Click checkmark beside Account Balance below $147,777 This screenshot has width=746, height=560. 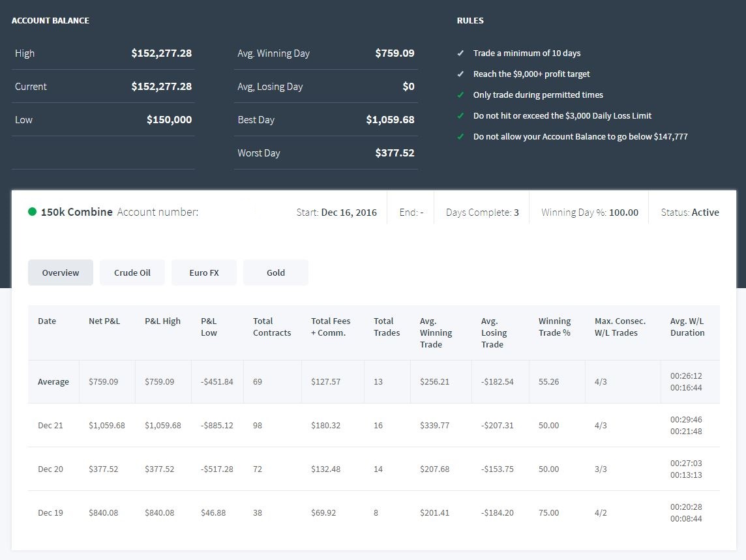[x=460, y=137]
